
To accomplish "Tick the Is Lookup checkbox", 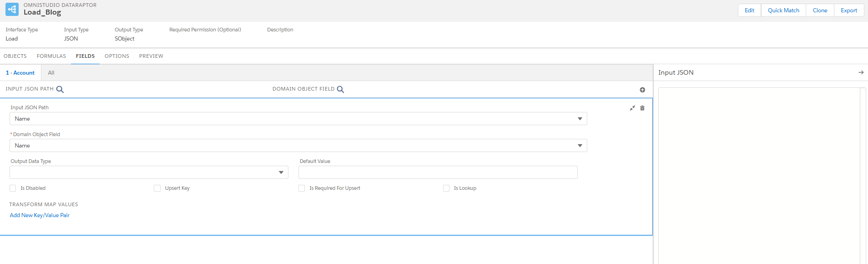I will click(446, 188).
